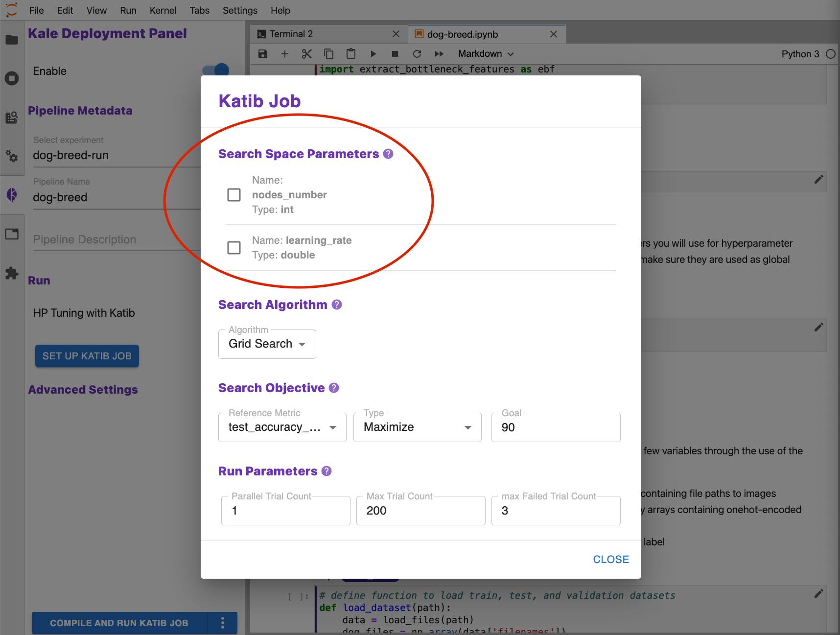This screenshot has width=840, height=635.
Task: Click the Python 3 kernel name
Action: coord(800,54)
